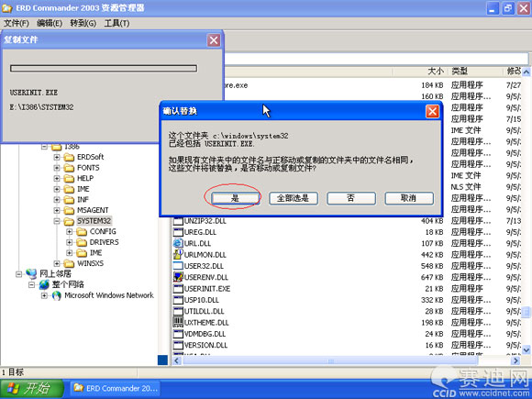532x399 pixels.
Task: Expand the WINSXS folder node
Action: 57,263
